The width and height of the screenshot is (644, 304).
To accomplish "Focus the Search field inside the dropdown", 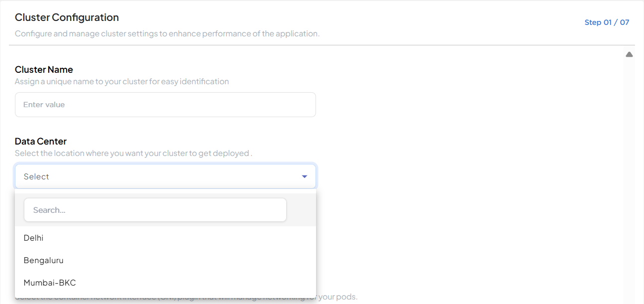I will click(155, 210).
